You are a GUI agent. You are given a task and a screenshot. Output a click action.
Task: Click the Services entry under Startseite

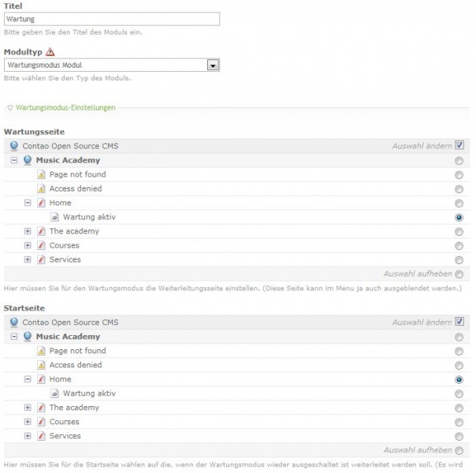(x=65, y=436)
